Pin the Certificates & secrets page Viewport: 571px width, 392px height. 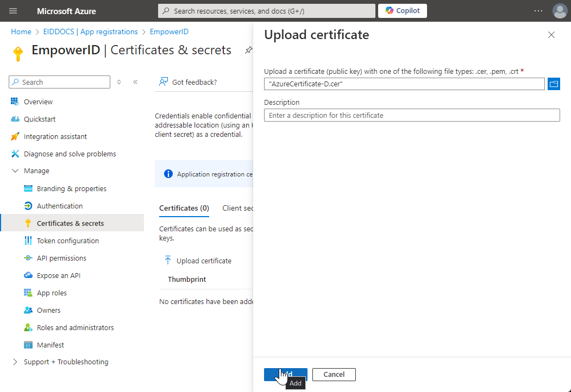point(248,50)
